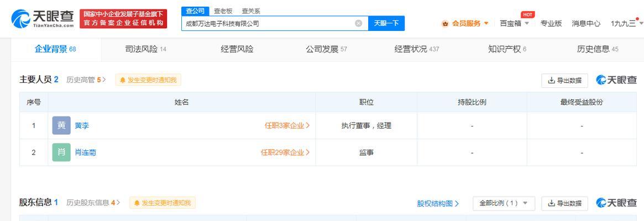The width and height of the screenshot is (644, 221).
Task: Click the 天眼一下 search button
Action: coord(386,23)
